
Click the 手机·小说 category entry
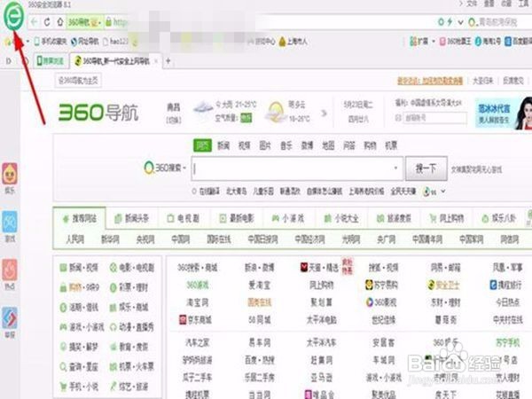tap(80, 386)
